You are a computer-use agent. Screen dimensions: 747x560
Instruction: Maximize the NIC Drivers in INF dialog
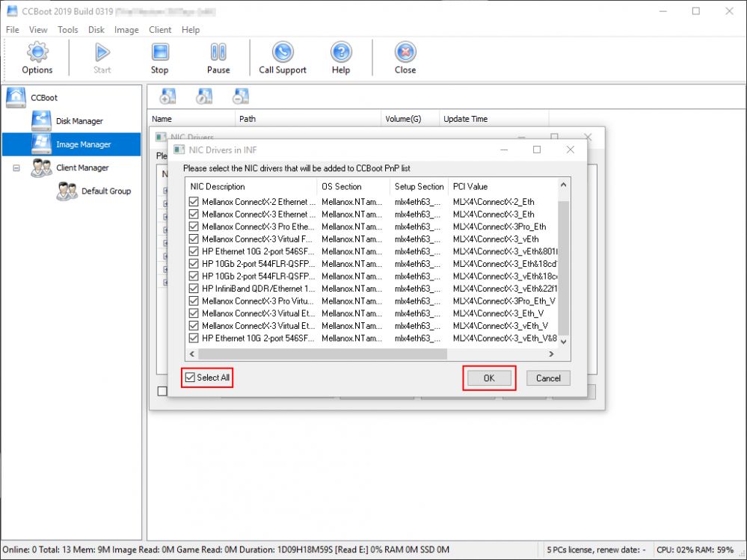tap(537, 150)
